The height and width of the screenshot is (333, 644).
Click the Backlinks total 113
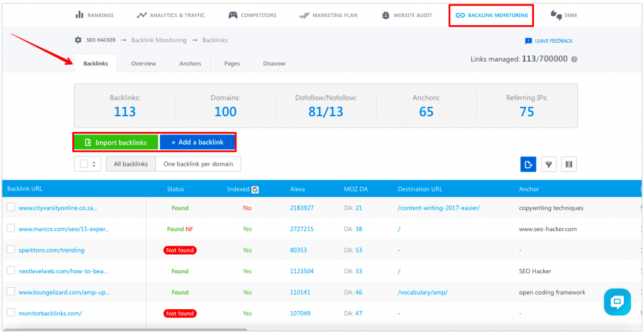[x=125, y=111]
